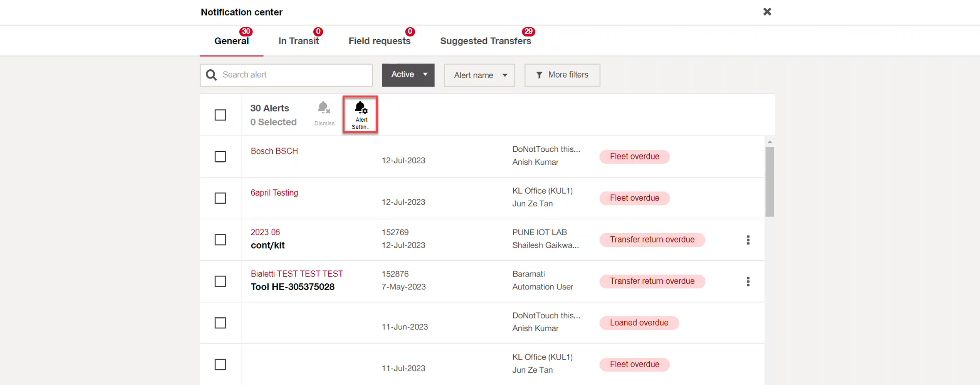The height and width of the screenshot is (385, 980).
Task: Open the Alert name dropdown
Action: click(x=479, y=75)
